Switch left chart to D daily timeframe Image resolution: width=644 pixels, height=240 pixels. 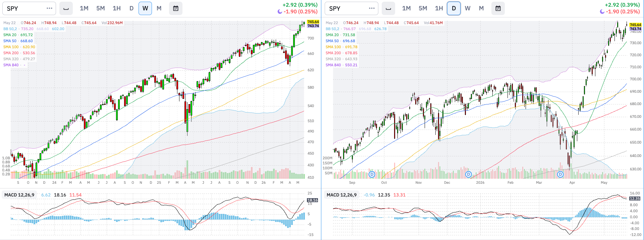click(x=131, y=8)
